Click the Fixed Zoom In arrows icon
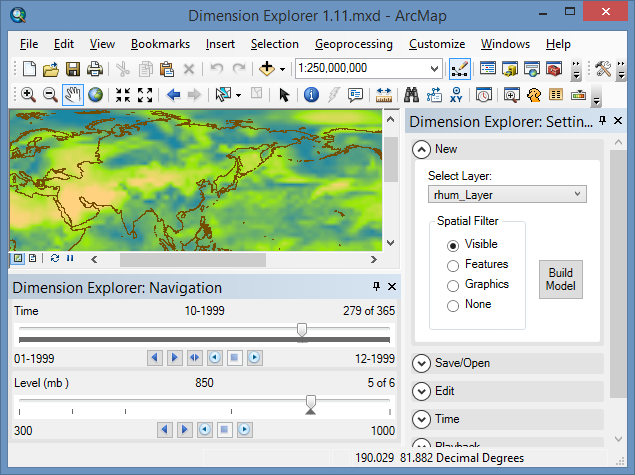The height and width of the screenshot is (475, 635). [x=123, y=95]
